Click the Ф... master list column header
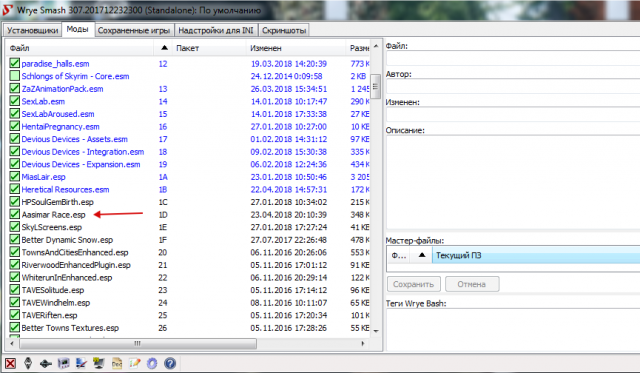Image resolution: width=640 pixels, height=373 pixels. pyautogui.click(x=400, y=255)
